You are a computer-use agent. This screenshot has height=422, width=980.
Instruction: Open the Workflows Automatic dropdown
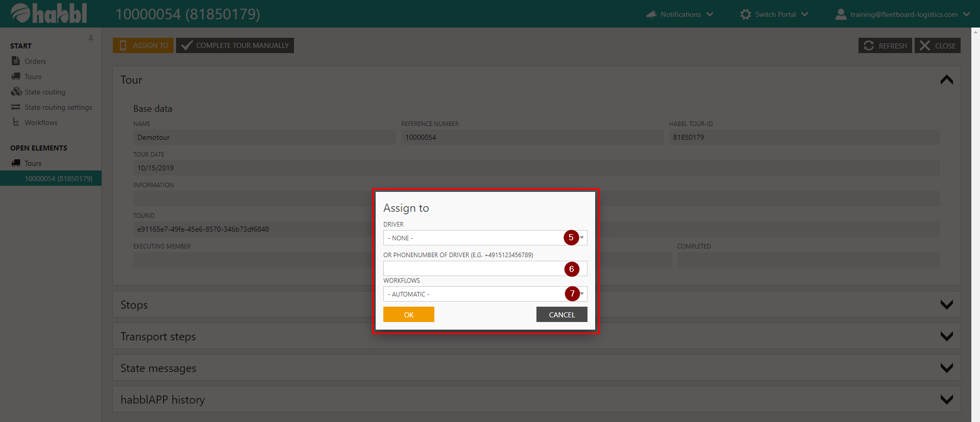[x=484, y=294]
